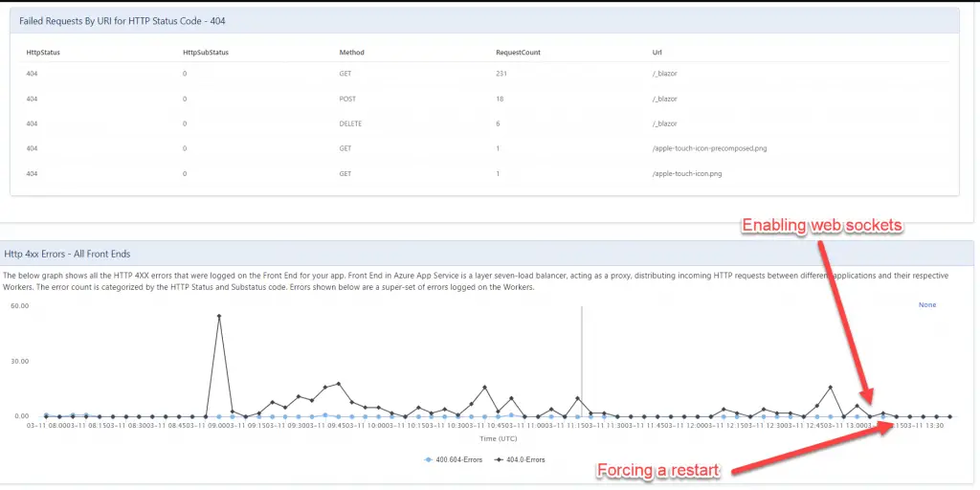Select the POST method row
This screenshot has height=490, width=980.
coord(348,99)
